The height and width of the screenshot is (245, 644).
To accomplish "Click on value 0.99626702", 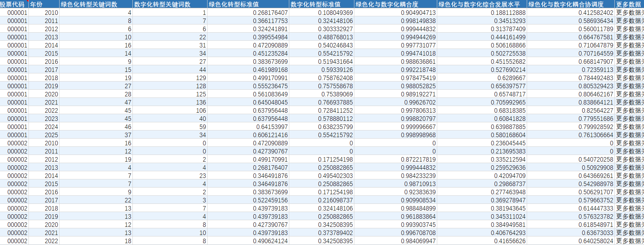I will (395, 102).
